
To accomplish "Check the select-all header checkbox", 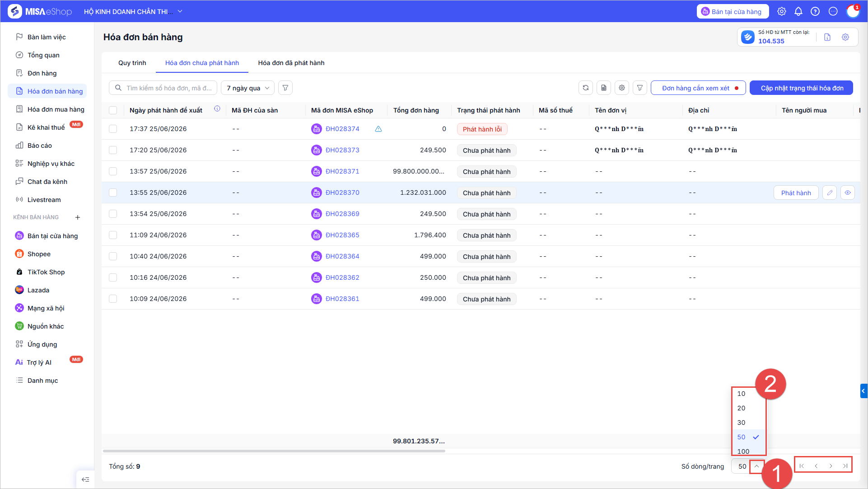I will point(113,110).
